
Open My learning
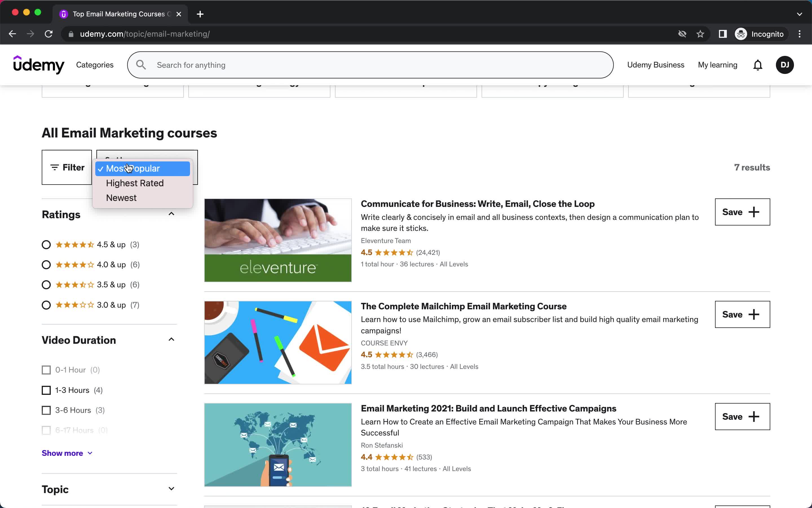coord(717,65)
